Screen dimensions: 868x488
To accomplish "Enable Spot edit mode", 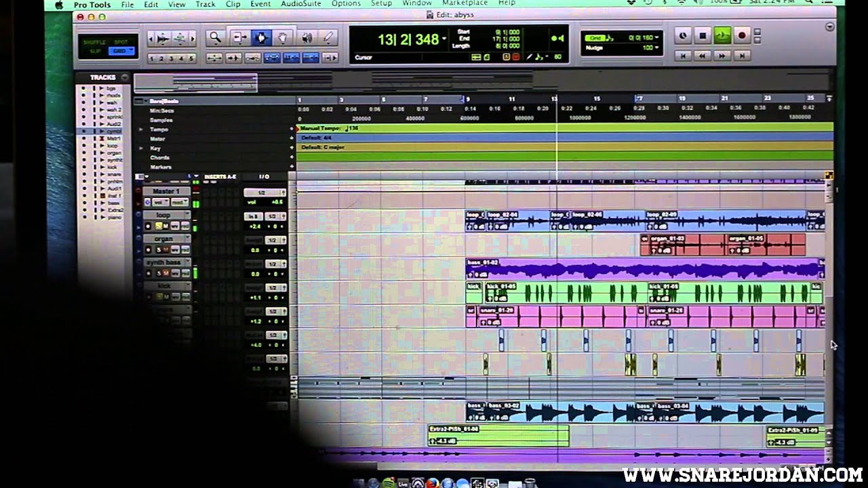I will pos(121,42).
